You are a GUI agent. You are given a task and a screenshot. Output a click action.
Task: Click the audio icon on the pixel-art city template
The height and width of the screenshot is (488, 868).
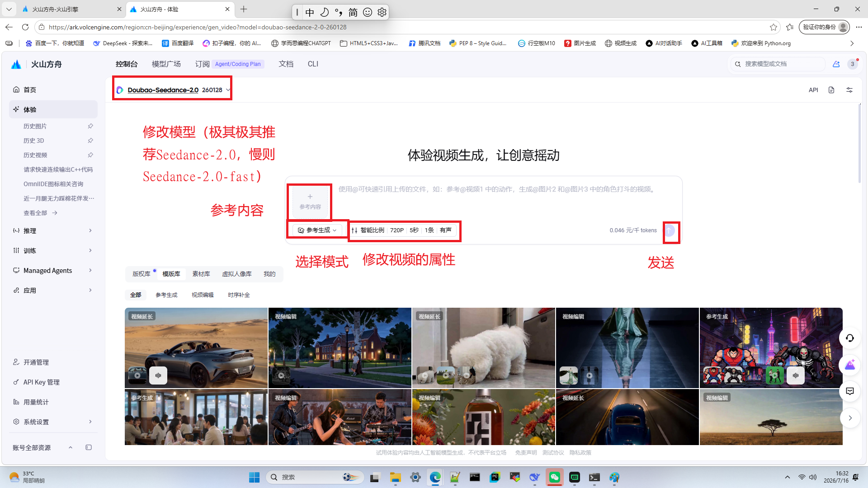click(796, 375)
